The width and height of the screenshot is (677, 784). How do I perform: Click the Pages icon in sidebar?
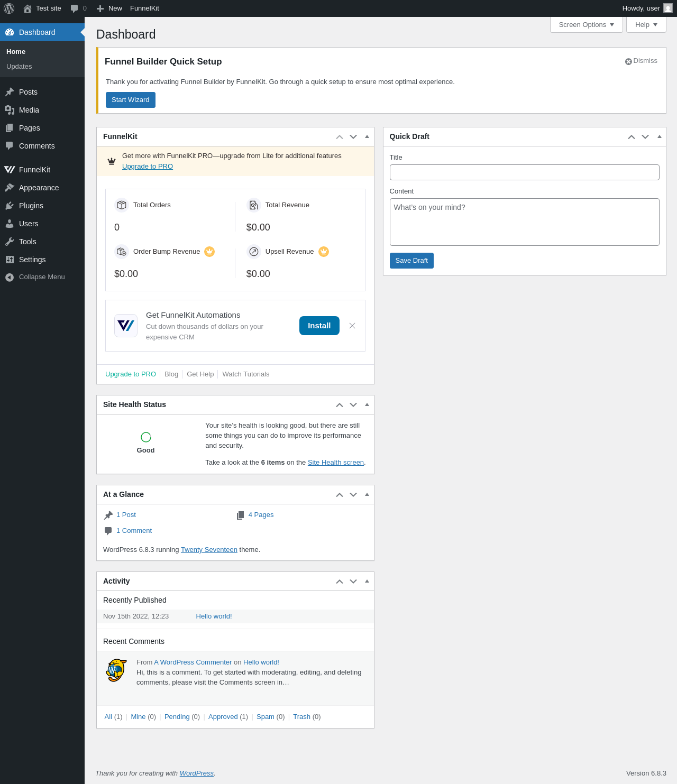(x=10, y=128)
